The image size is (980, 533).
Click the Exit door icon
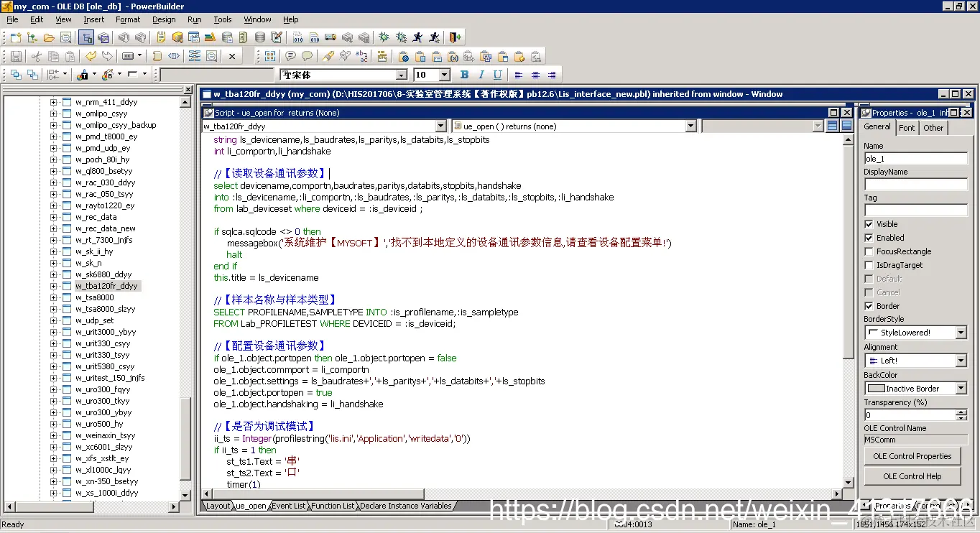(455, 37)
